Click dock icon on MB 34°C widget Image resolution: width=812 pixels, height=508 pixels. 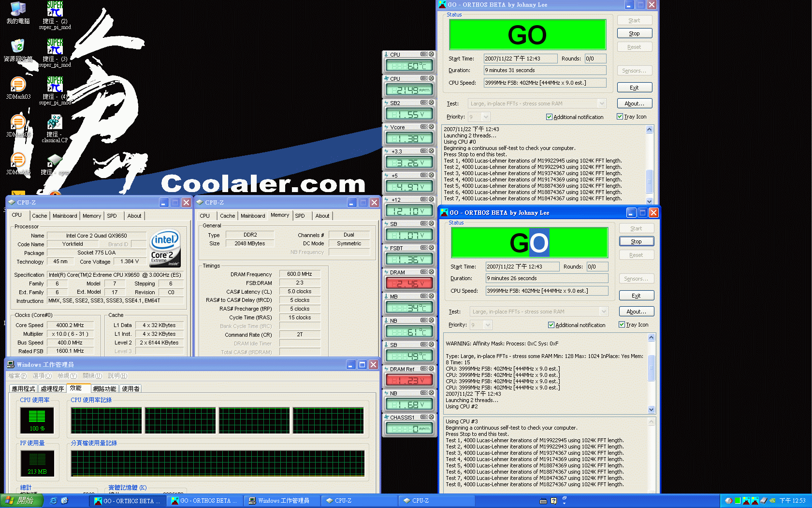pos(424,296)
